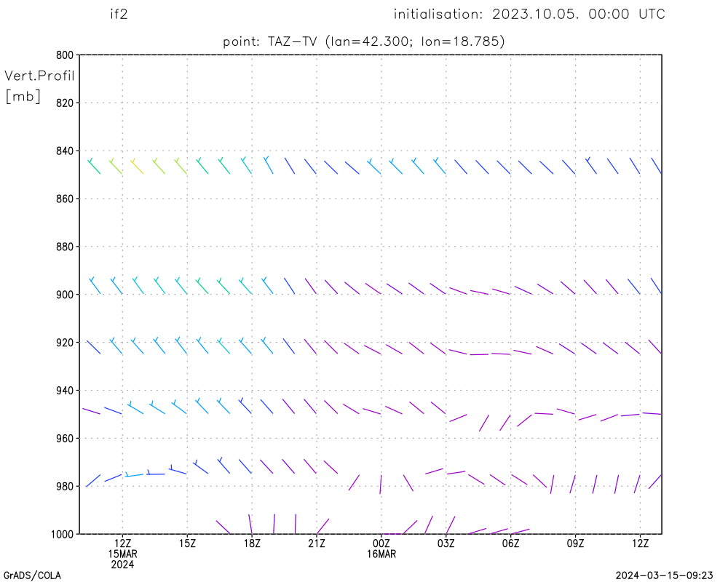The width and height of the screenshot is (728, 582).
Task: Click the '16MAR' date label
Action: pos(381,554)
